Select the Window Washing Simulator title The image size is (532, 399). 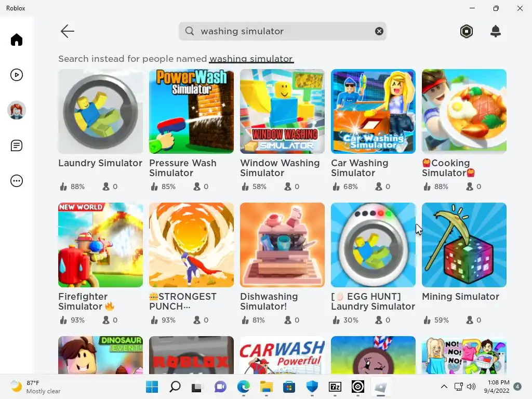tap(280, 168)
